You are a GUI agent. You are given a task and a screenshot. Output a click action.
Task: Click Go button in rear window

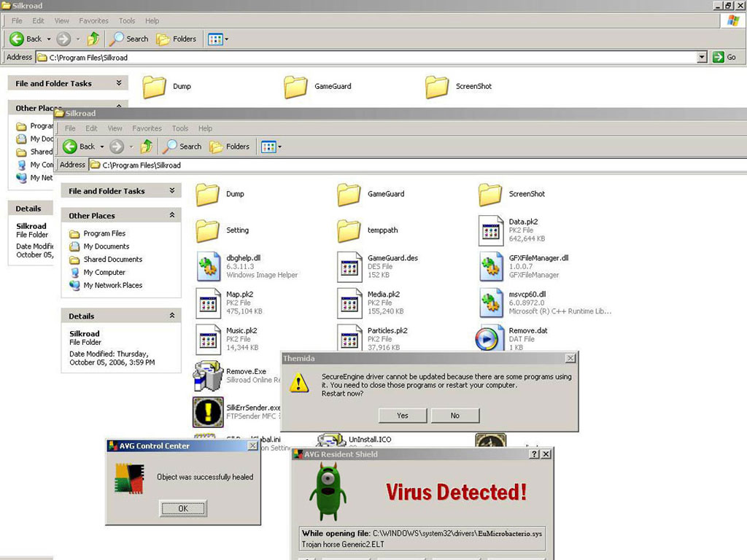pos(724,58)
